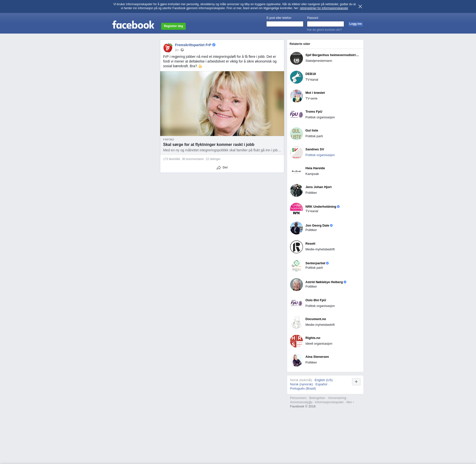This screenshot has height=464, width=476.
Task: Click the Resett R logo
Action: [x=297, y=247]
